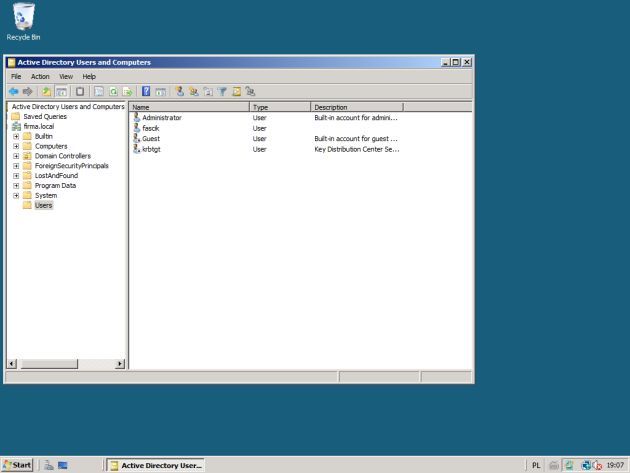Viewport: 630px width, 473px height.
Task: Expand the System node
Action: tap(16, 195)
